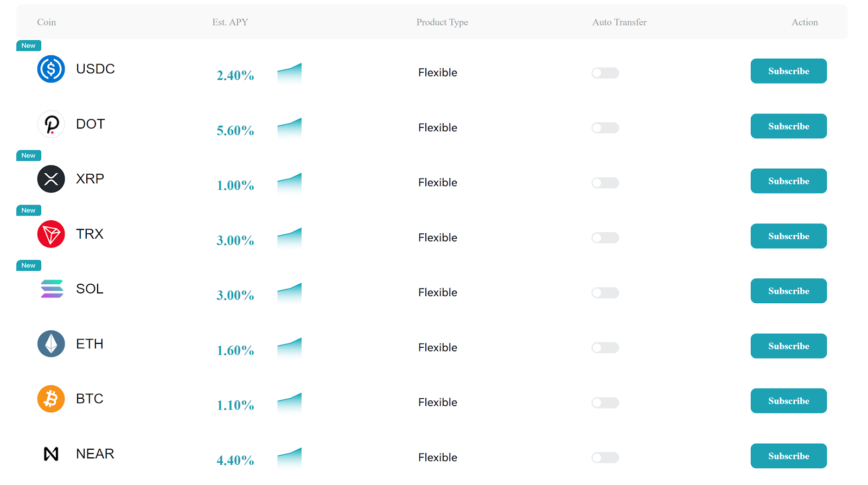View the DOT APY trend chart

coord(289,127)
